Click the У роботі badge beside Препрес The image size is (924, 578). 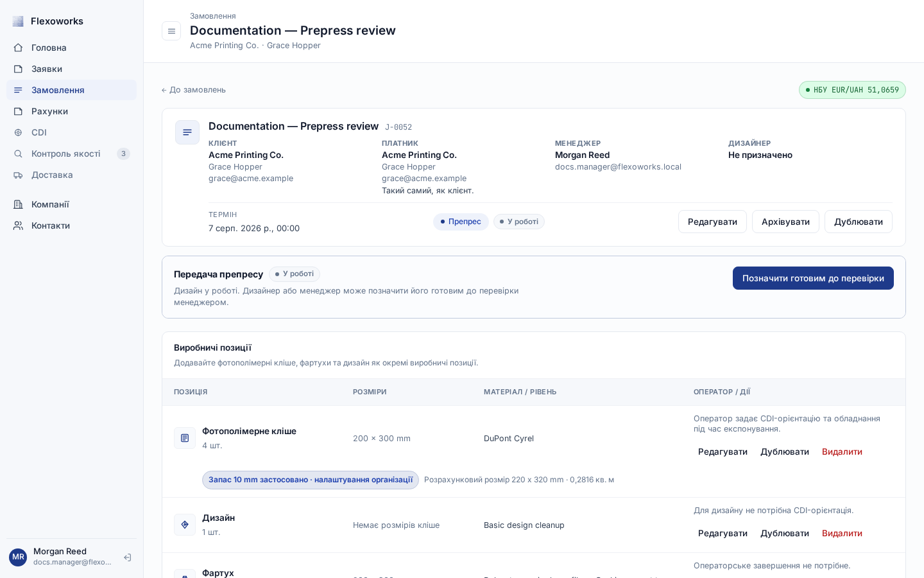(x=519, y=222)
